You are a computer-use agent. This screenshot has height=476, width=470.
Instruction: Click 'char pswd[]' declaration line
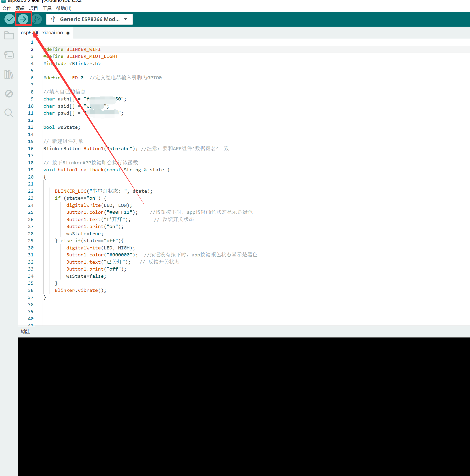83,113
